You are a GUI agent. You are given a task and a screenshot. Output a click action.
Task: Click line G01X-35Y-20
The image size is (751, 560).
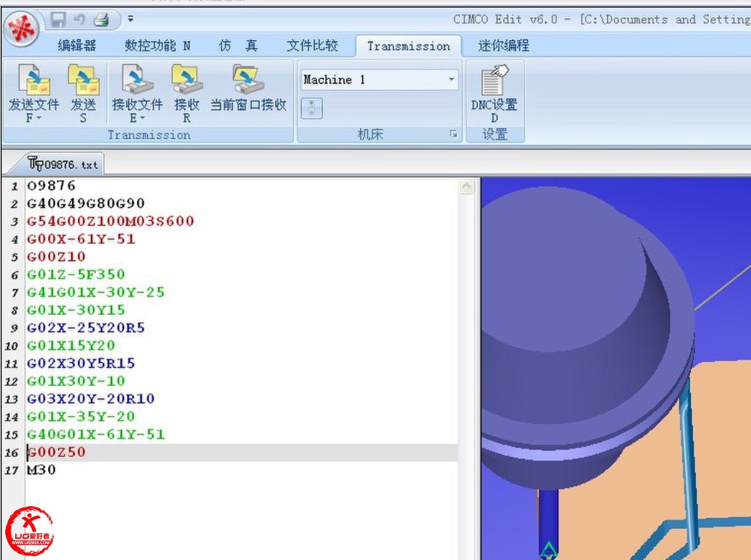81,417
